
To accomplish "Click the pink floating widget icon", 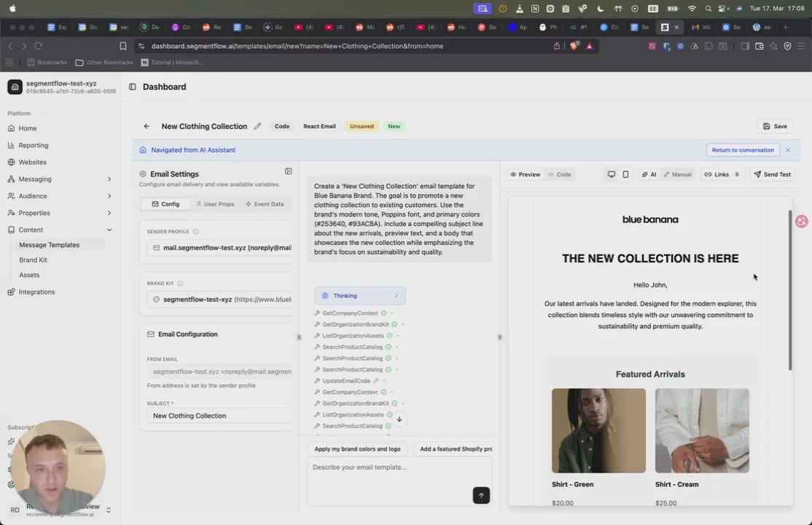I will pyautogui.click(x=802, y=221).
